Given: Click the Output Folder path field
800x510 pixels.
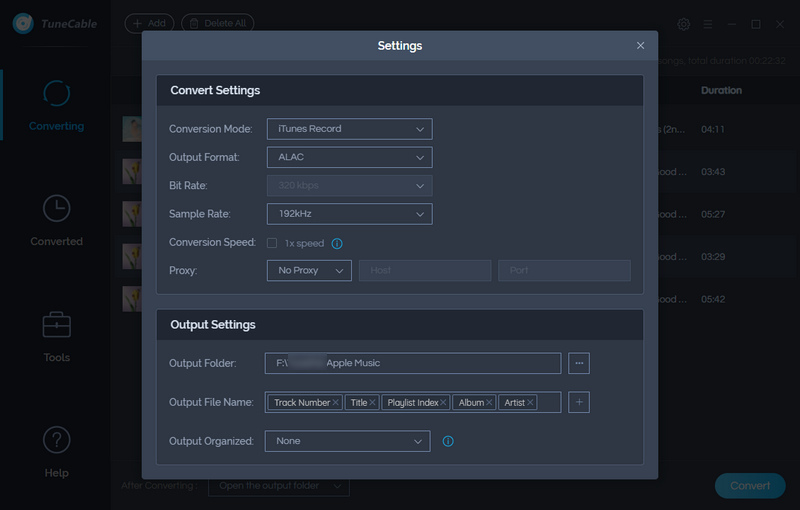Looking at the screenshot, I should coord(413,363).
